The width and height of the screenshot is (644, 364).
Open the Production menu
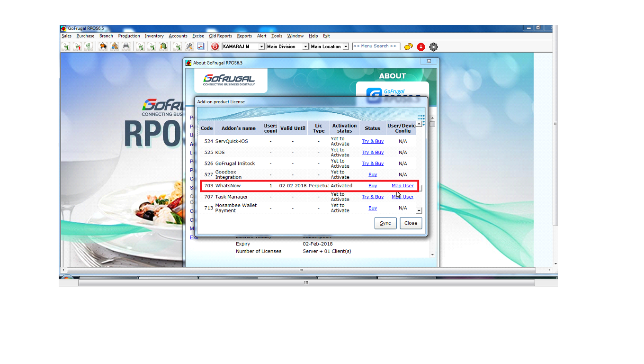click(x=129, y=36)
